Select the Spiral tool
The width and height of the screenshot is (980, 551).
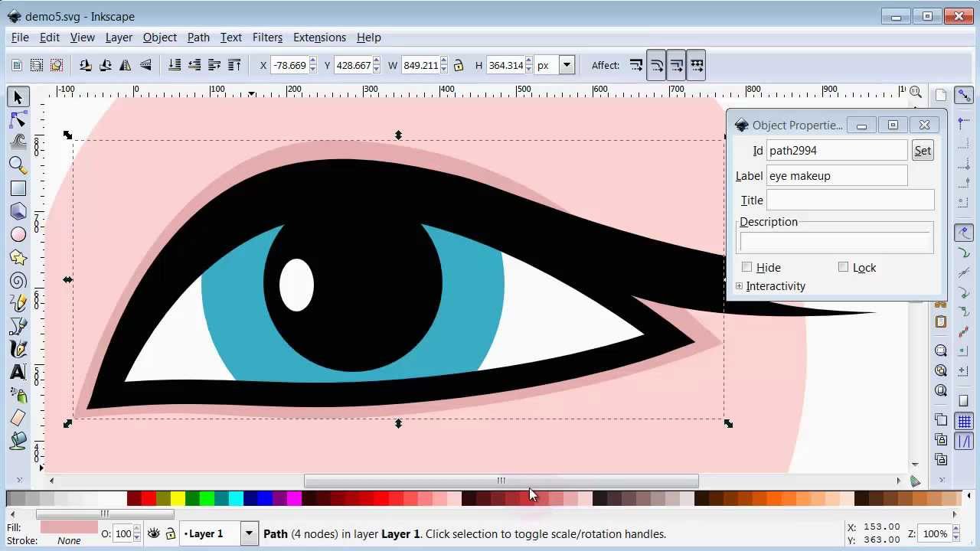coord(18,280)
